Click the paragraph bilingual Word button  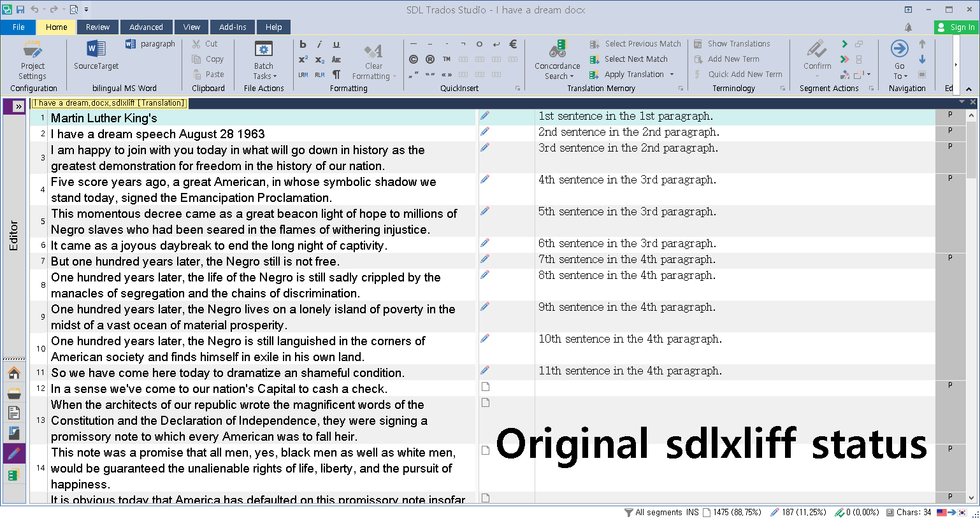[x=150, y=44]
